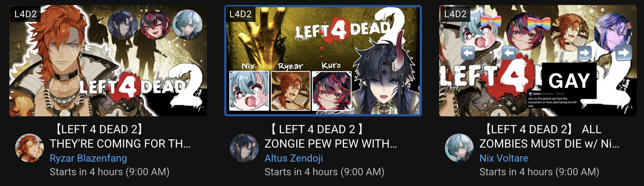Click L4D2 tag on Nix's thumbnail
644x186 pixels.
tap(455, 14)
